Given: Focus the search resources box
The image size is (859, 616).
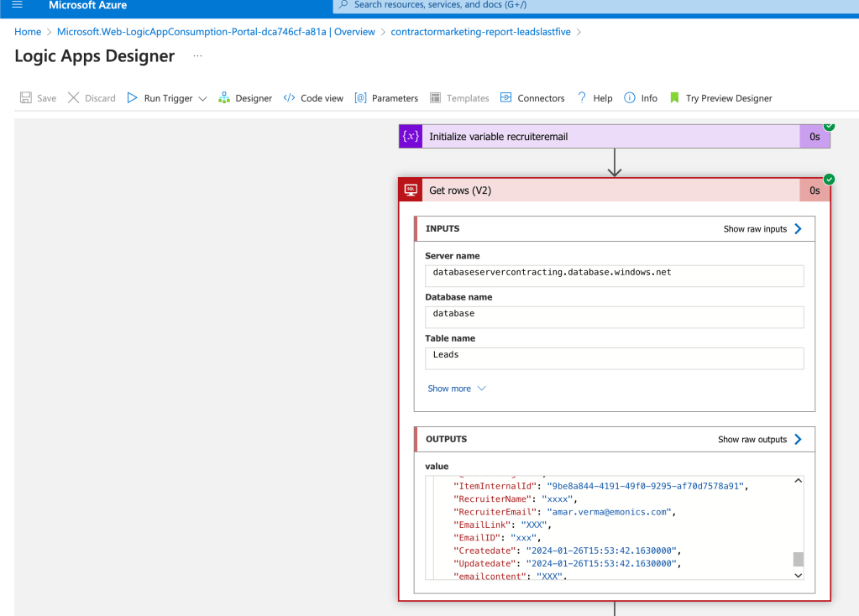Looking at the screenshot, I should pos(595,5).
